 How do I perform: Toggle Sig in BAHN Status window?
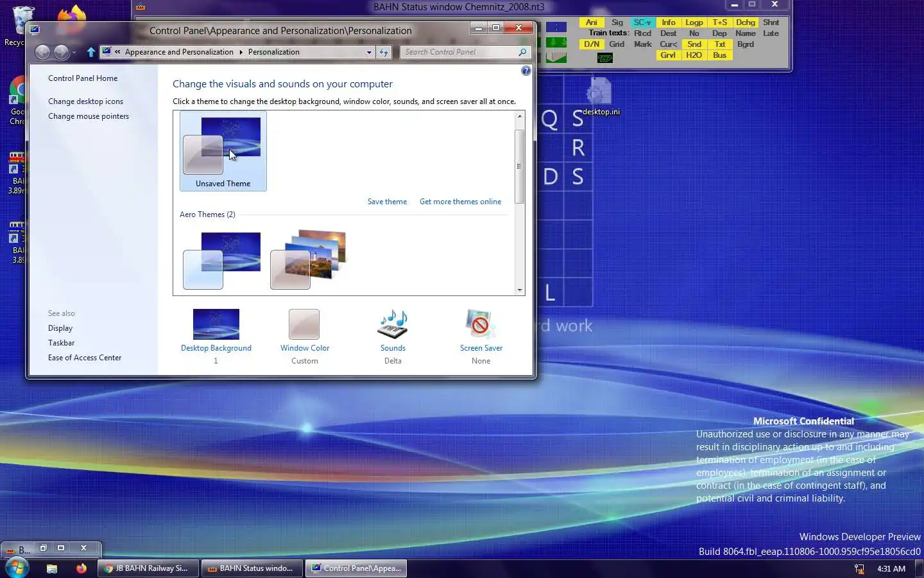click(617, 22)
